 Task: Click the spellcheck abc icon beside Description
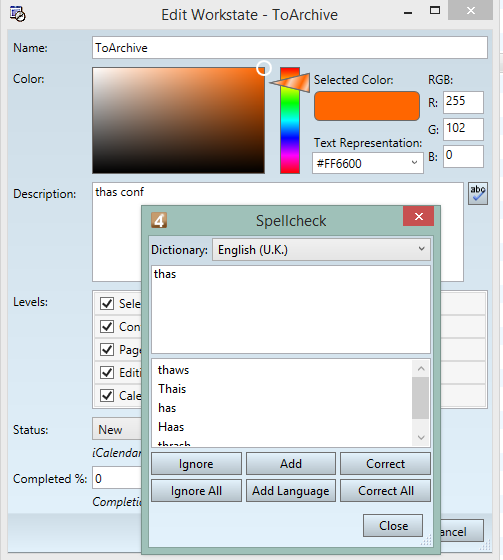pyautogui.click(x=478, y=194)
